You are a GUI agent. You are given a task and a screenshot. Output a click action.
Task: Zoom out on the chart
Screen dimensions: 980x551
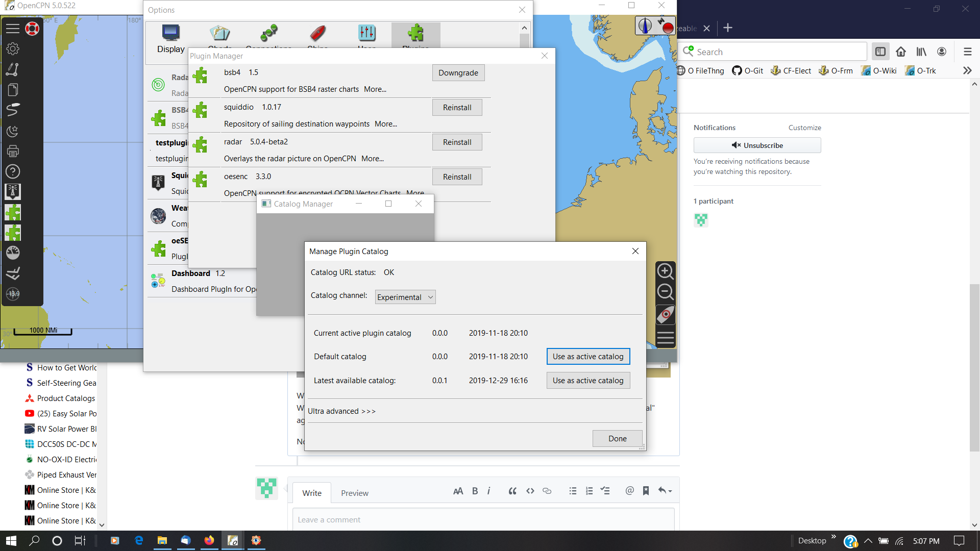tap(665, 292)
